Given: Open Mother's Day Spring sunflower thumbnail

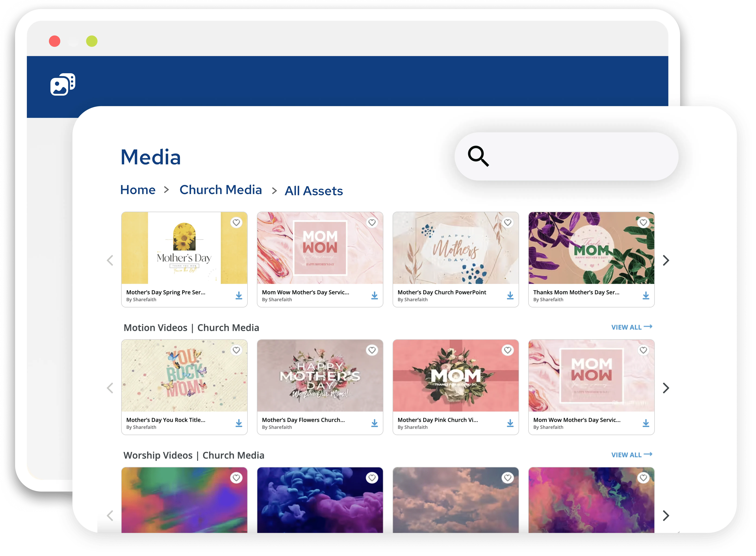Looking at the screenshot, I should coord(184,248).
